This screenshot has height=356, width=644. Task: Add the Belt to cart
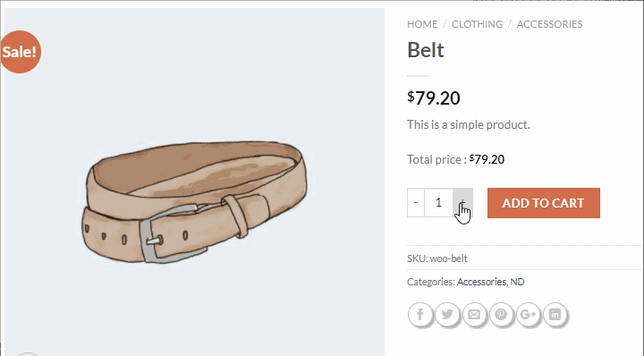point(544,203)
